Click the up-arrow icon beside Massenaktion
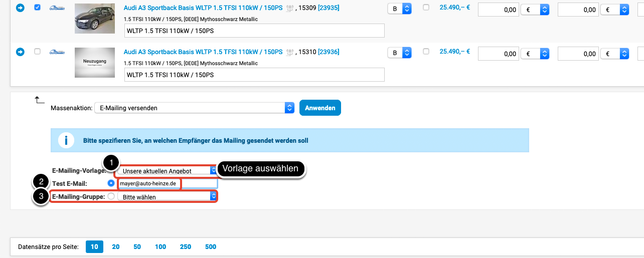644x258 pixels. coord(40,101)
